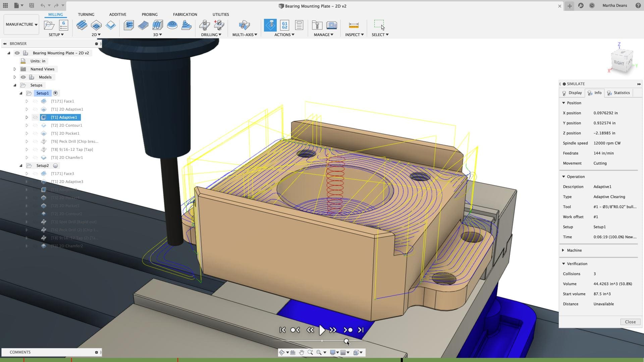Toggle visibility of Bearing Mounting Plate root
Image resolution: width=644 pixels, height=362 pixels.
point(17,53)
